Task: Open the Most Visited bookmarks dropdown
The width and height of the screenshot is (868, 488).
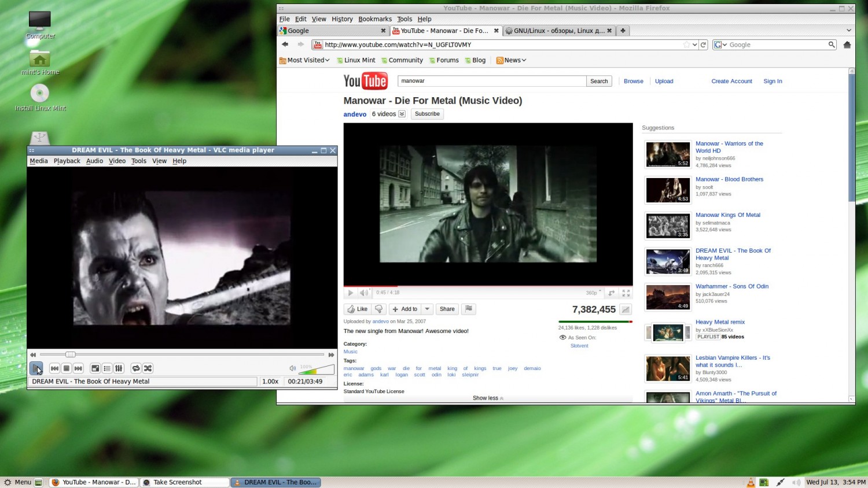Action: click(304, 60)
